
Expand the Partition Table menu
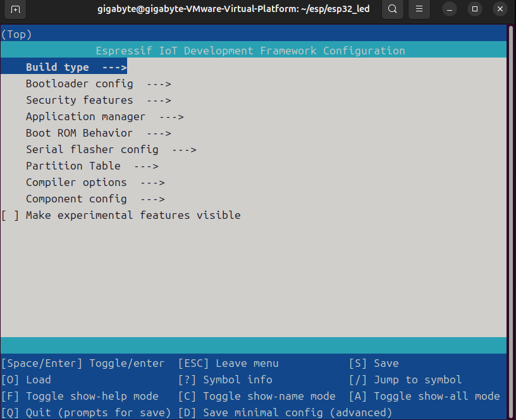coord(73,166)
